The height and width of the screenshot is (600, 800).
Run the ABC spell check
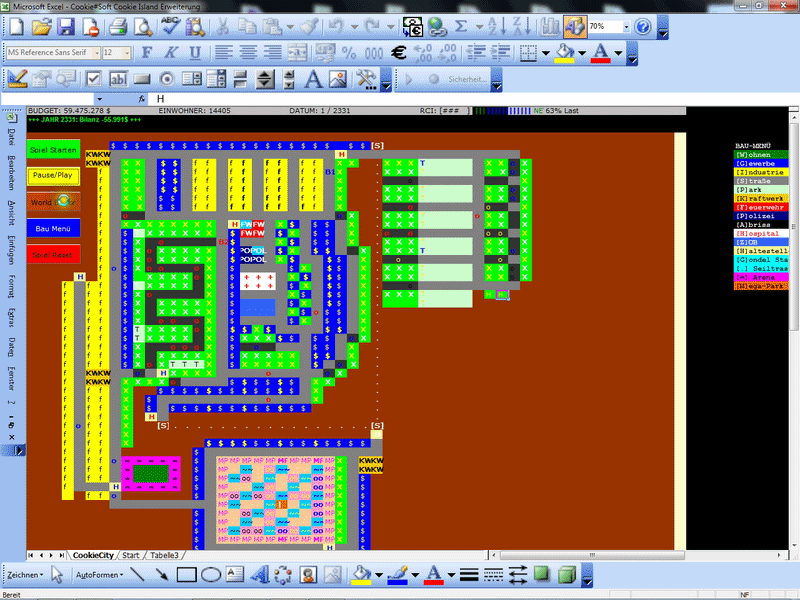(x=170, y=27)
